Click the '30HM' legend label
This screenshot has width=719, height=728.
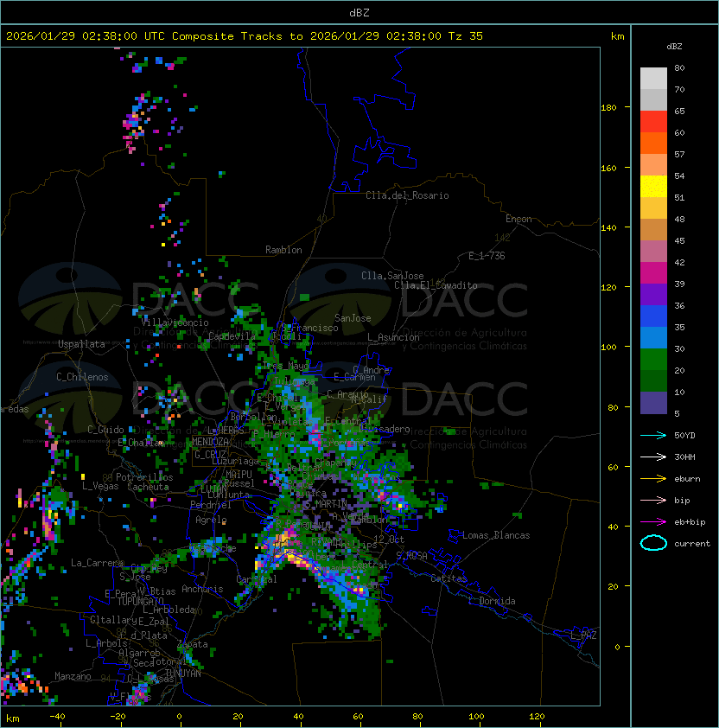point(684,457)
